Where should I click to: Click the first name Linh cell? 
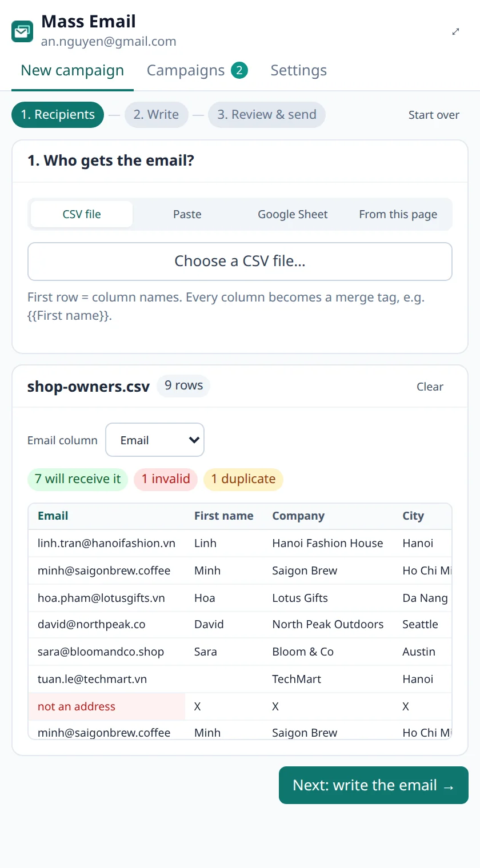224,543
